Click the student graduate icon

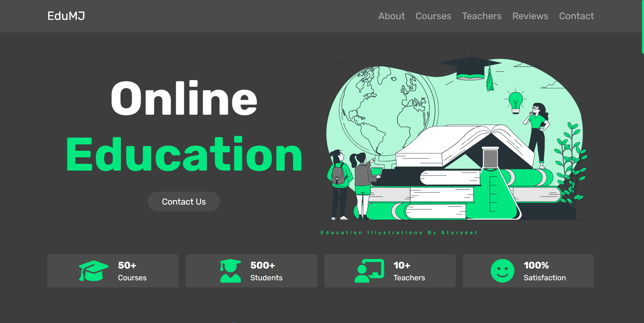pyautogui.click(x=230, y=271)
